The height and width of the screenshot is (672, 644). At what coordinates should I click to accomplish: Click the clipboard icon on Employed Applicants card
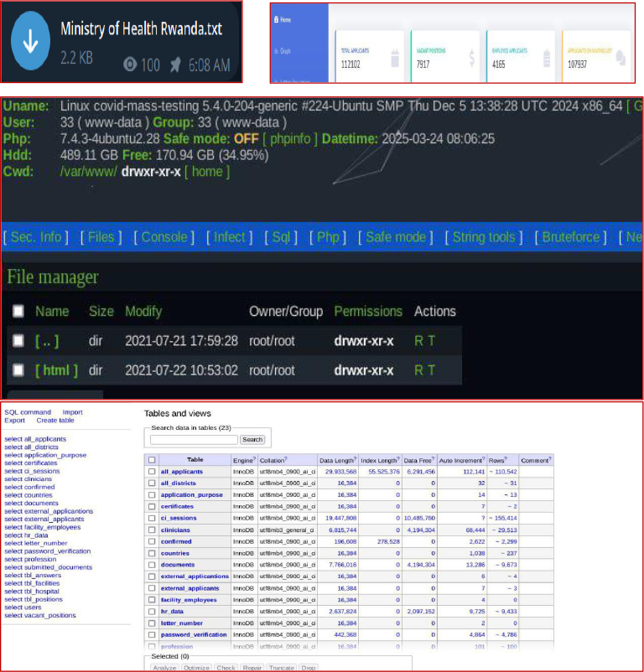(x=546, y=58)
